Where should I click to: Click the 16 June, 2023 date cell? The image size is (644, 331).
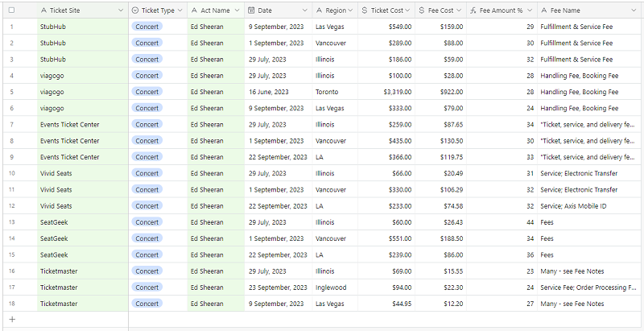click(279, 92)
